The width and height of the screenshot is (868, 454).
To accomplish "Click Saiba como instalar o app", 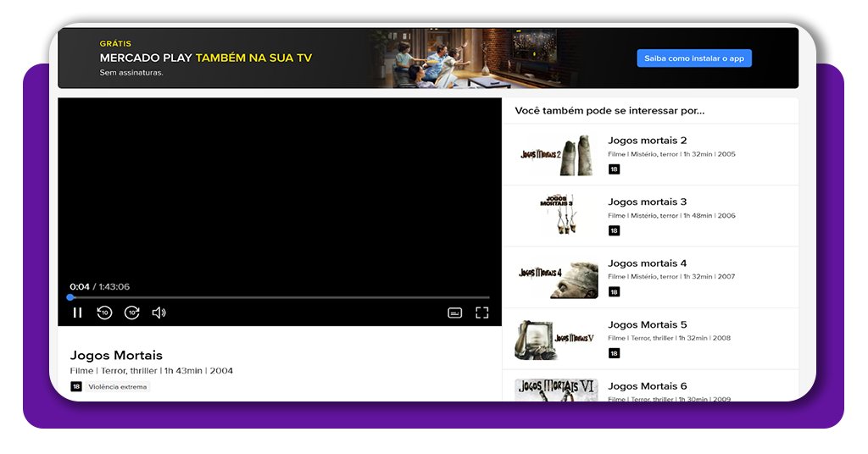I will (x=694, y=58).
